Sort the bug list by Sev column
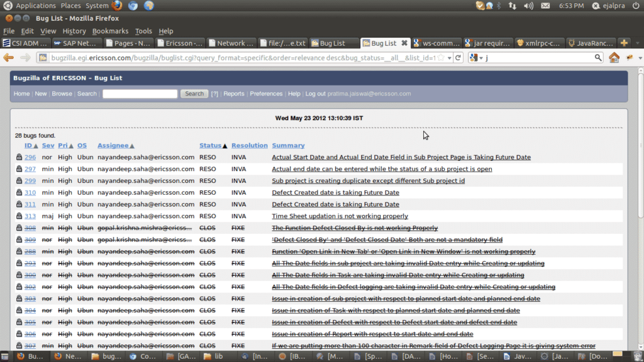Image resolution: width=644 pixels, height=362 pixels. tap(48, 145)
